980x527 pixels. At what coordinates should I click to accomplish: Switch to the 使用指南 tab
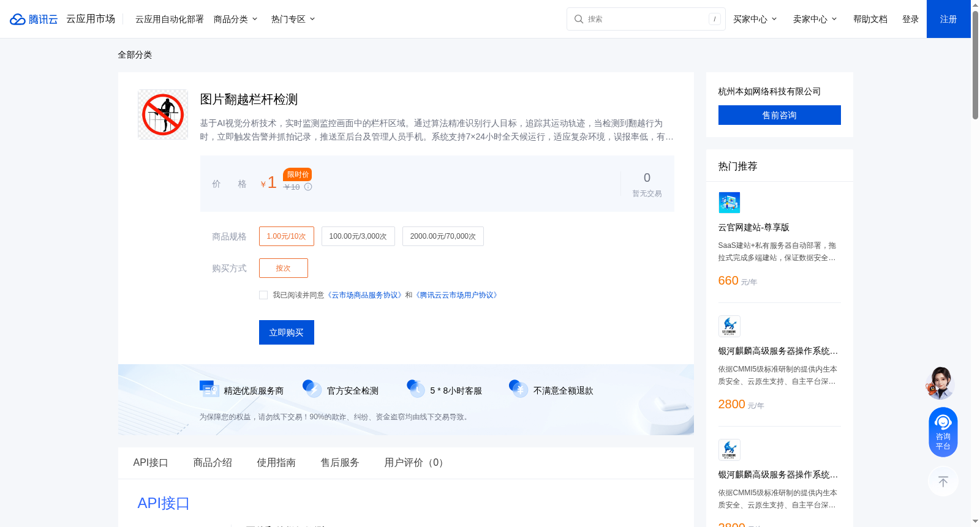tap(276, 463)
